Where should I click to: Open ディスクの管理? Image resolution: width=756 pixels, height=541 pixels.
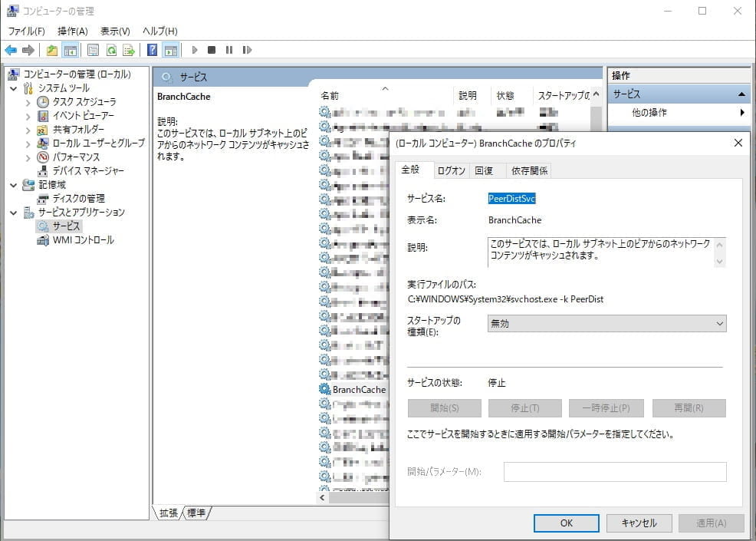[x=78, y=198]
